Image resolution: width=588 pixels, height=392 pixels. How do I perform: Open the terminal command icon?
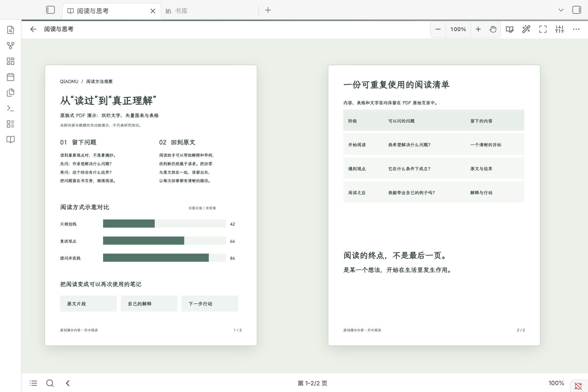(x=11, y=108)
